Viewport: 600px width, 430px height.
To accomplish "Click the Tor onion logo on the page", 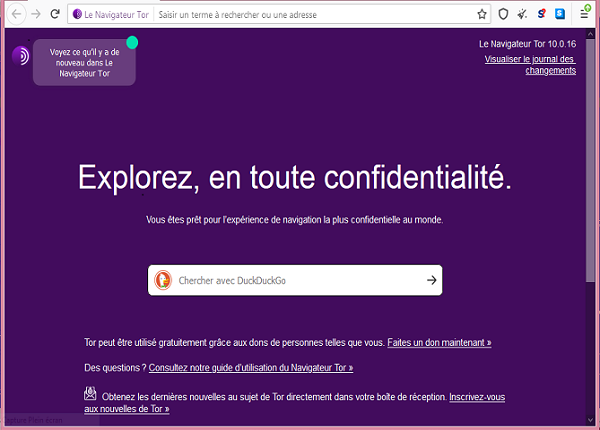I will 21,56.
